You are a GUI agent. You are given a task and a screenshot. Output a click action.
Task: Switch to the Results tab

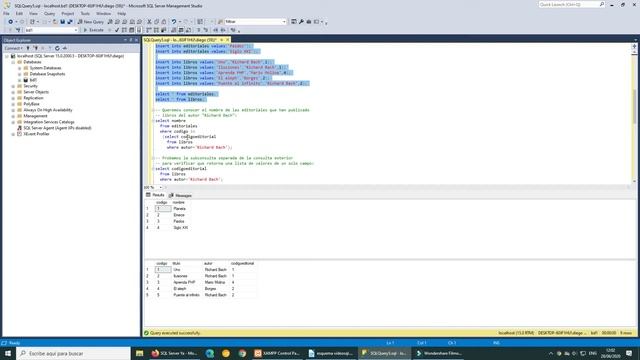155,195
